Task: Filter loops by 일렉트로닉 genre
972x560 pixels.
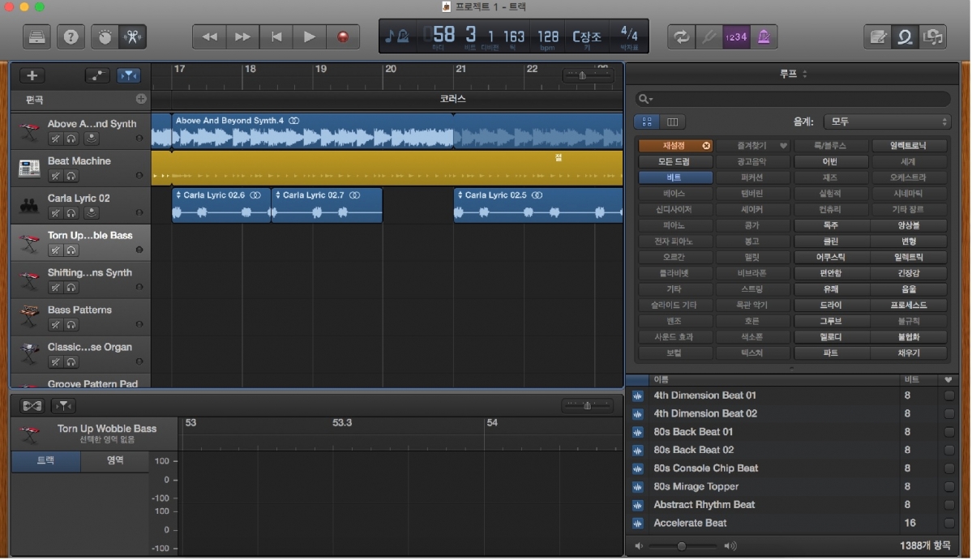Action: coord(908,146)
